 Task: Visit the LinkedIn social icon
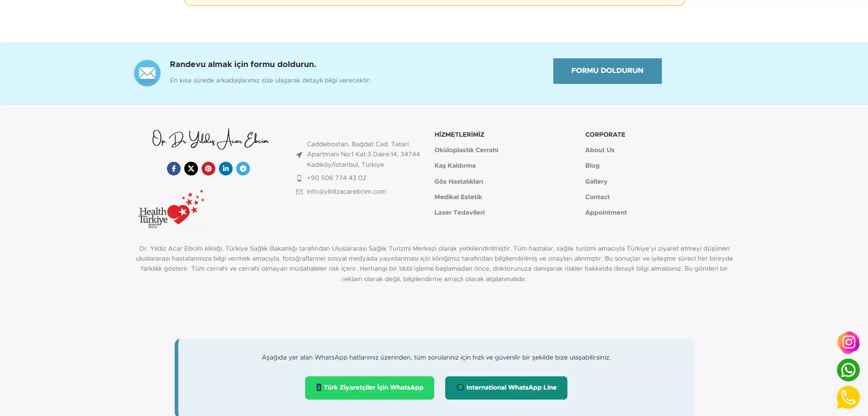click(x=226, y=169)
